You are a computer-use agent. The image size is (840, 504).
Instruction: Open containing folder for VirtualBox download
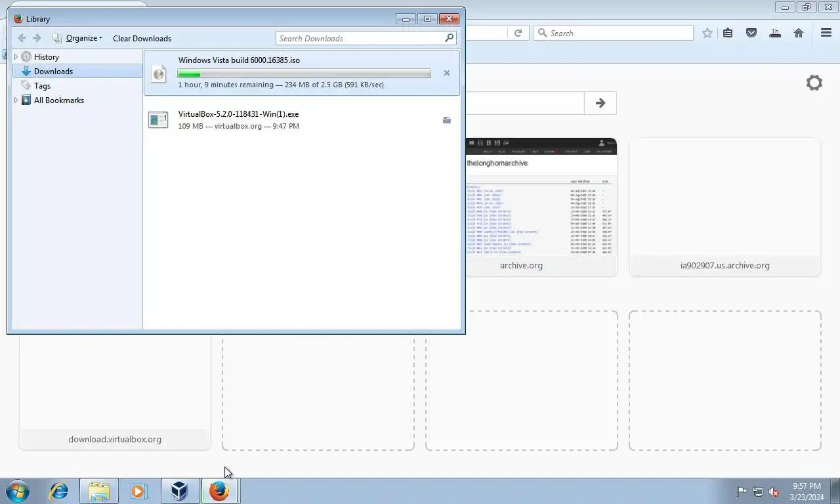(x=447, y=120)
